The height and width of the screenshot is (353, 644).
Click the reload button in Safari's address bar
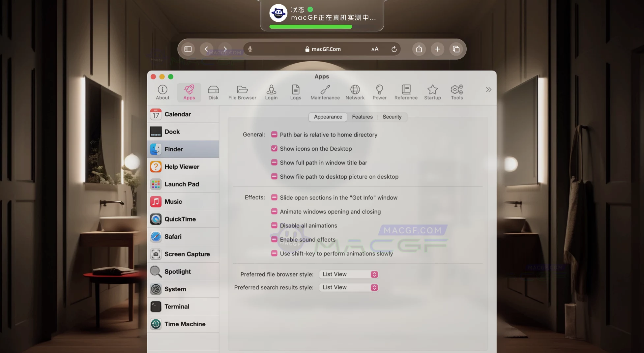tap(394, 49)
